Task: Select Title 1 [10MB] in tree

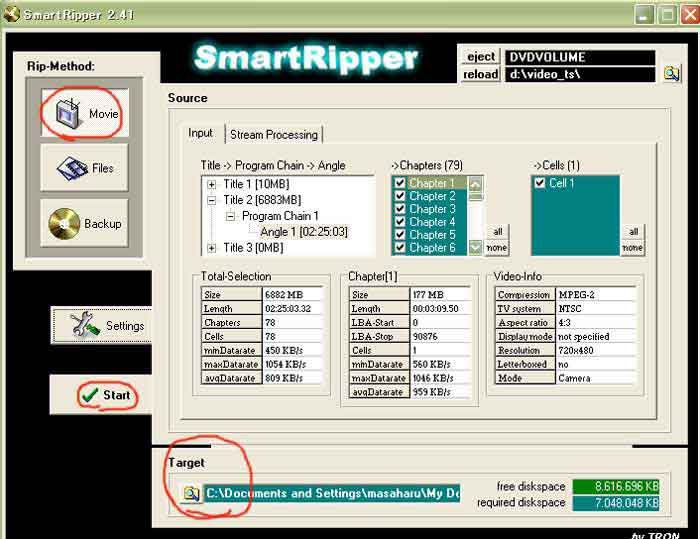Action: [256, 184]
